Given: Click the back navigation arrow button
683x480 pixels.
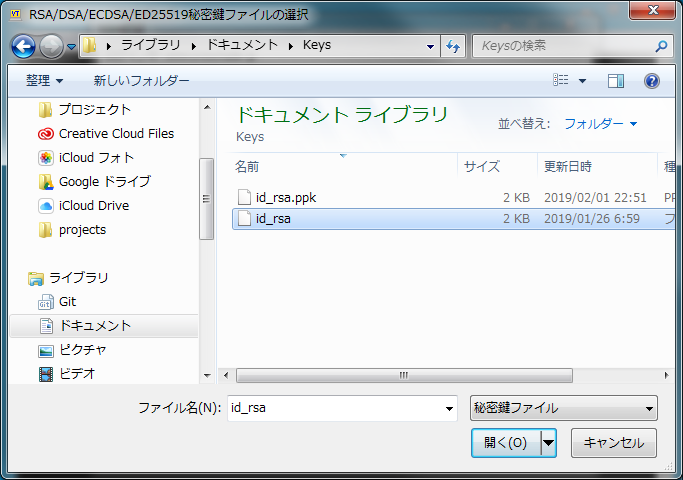Looking at the screenshot, I should pyautogui.click(x=24, y=46).
